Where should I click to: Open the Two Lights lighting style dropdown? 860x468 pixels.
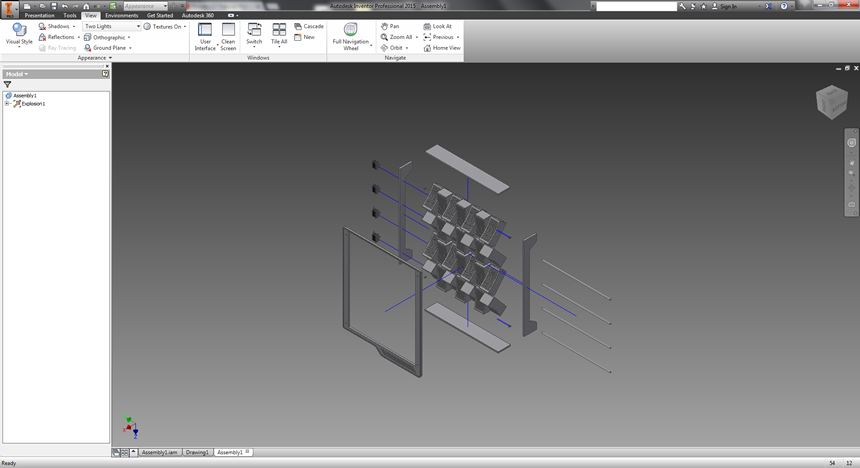point(111,26)
